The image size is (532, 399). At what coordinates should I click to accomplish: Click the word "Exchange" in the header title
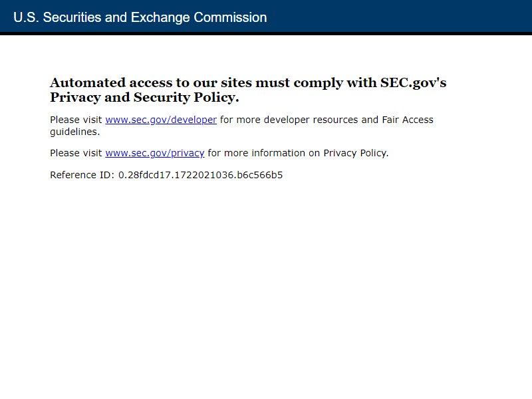pyautogui.click(x=160, y=17)
